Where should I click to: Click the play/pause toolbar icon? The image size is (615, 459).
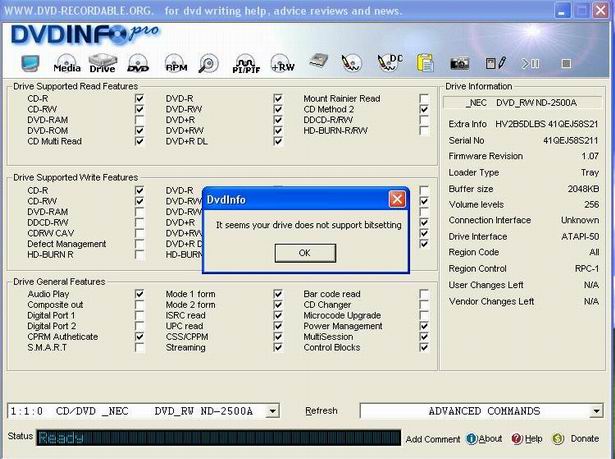(530, 63)
